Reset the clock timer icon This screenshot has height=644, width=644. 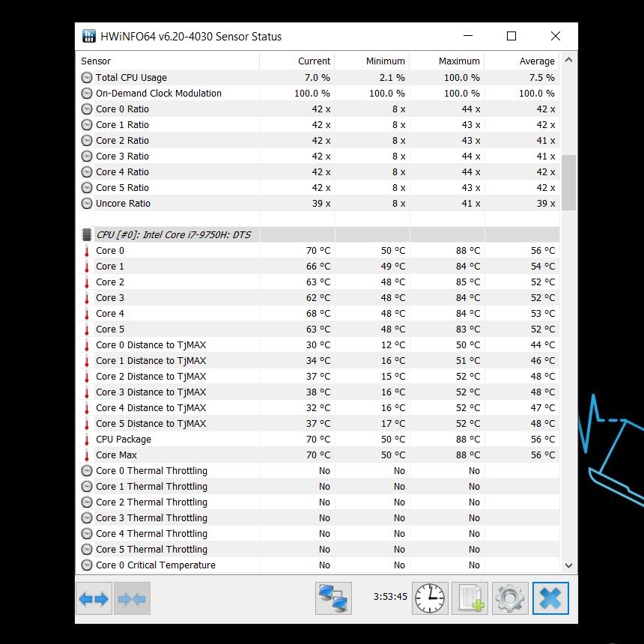[430, 598]
